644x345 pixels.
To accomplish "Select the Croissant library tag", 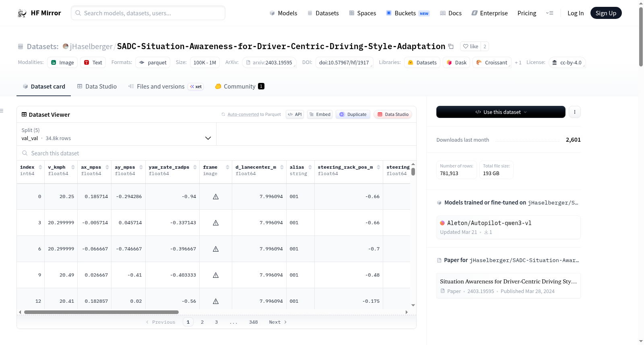I will (492, 62).
